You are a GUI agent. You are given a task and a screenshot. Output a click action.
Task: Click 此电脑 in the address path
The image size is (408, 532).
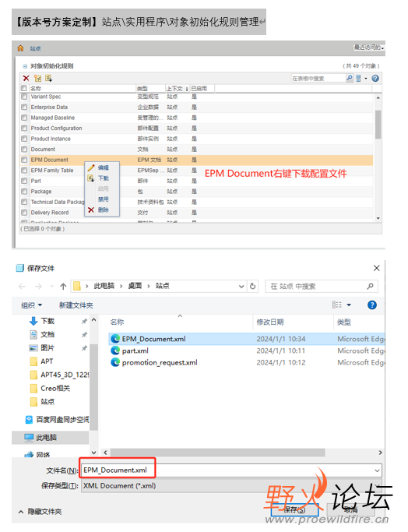pos(104,286)
